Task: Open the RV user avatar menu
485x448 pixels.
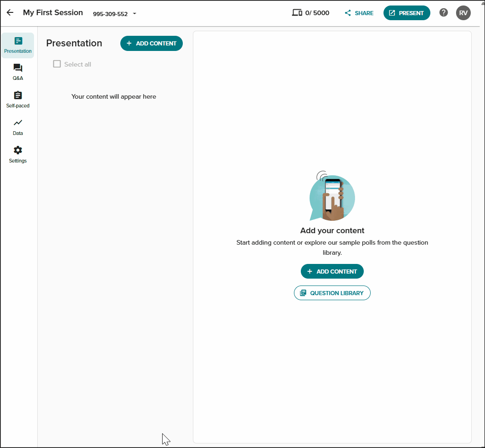Action: click(463, 13)
